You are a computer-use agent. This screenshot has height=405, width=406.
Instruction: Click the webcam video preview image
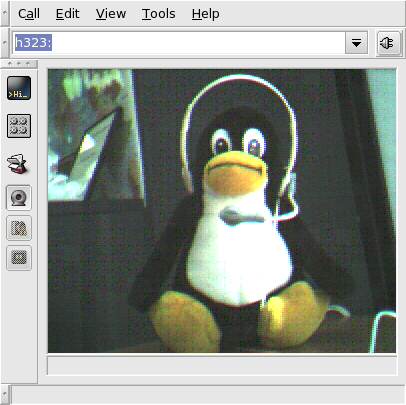[222, 211]
